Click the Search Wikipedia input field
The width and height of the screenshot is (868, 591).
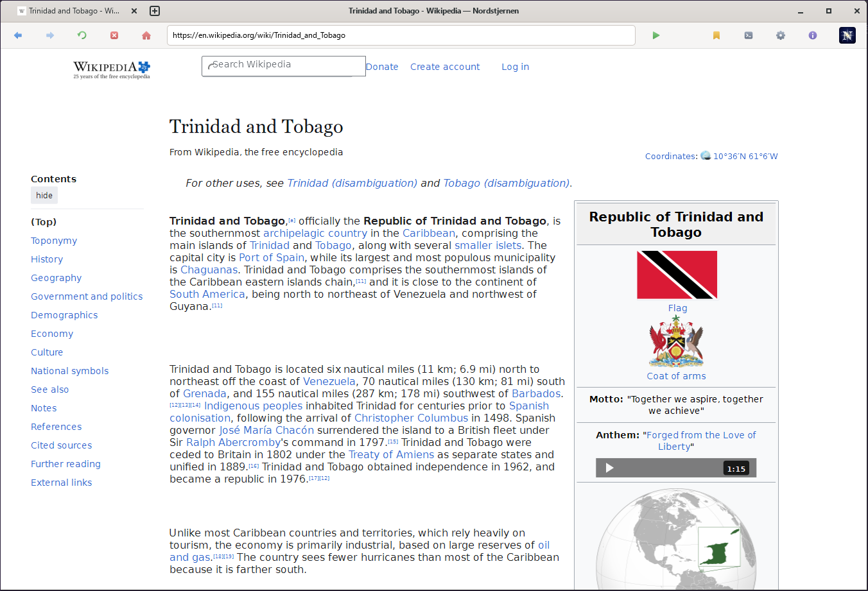[x=284, y=66]
